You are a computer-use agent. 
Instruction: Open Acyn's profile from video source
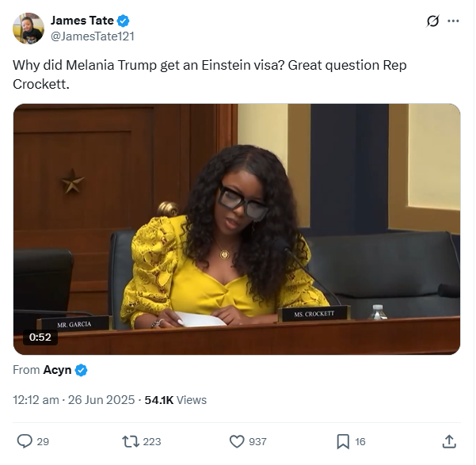pos(57,370)
